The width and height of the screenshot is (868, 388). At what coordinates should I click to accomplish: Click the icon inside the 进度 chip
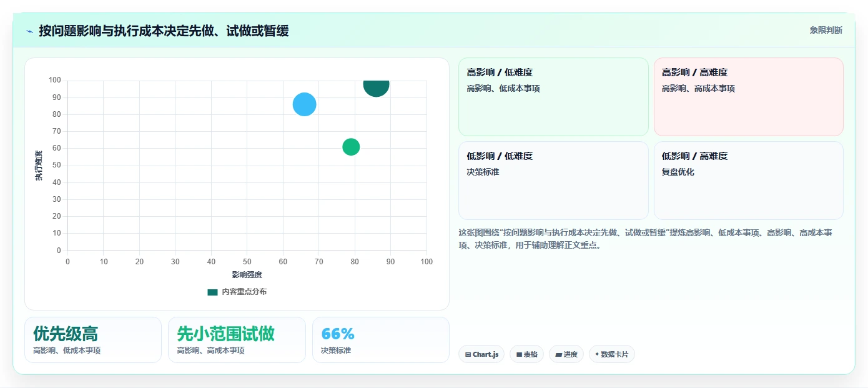click(x=558, y=354)
